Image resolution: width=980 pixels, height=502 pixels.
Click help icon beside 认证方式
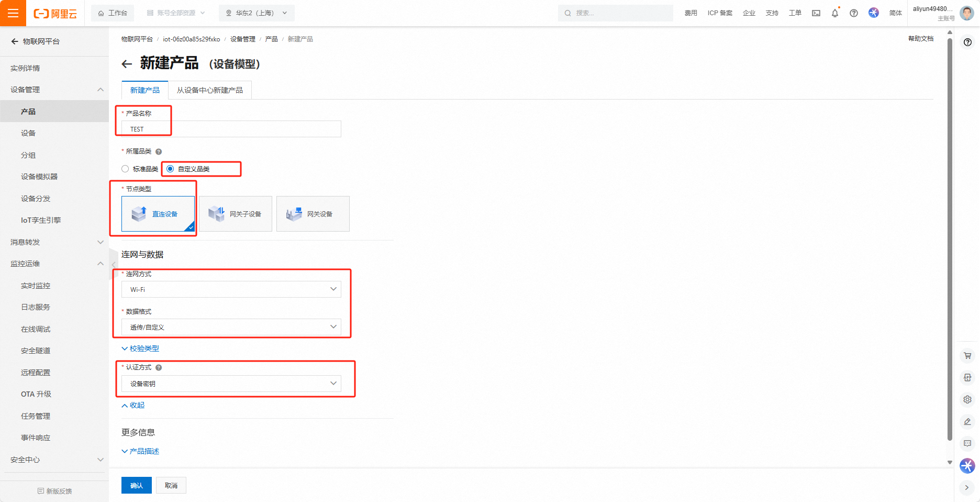[x=159, y=367]
